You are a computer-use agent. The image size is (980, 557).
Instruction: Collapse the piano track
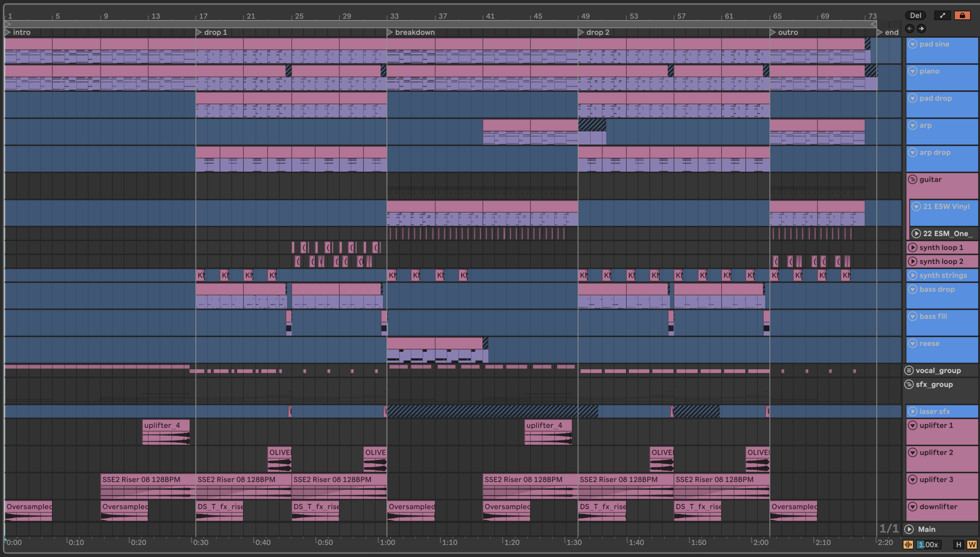pyautogui.click(x=913, y=71)
